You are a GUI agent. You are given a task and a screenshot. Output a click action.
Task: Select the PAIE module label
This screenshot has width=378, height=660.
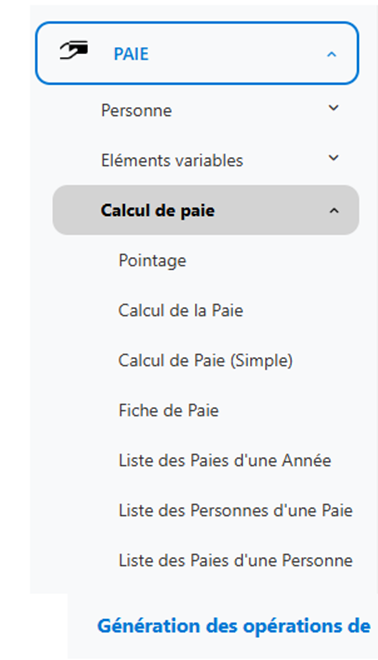click(131, 54)
